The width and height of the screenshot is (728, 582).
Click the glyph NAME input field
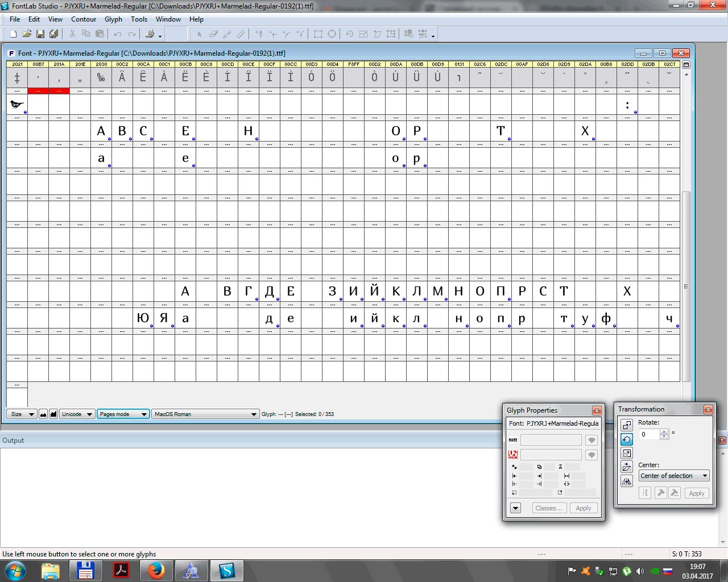551,440
